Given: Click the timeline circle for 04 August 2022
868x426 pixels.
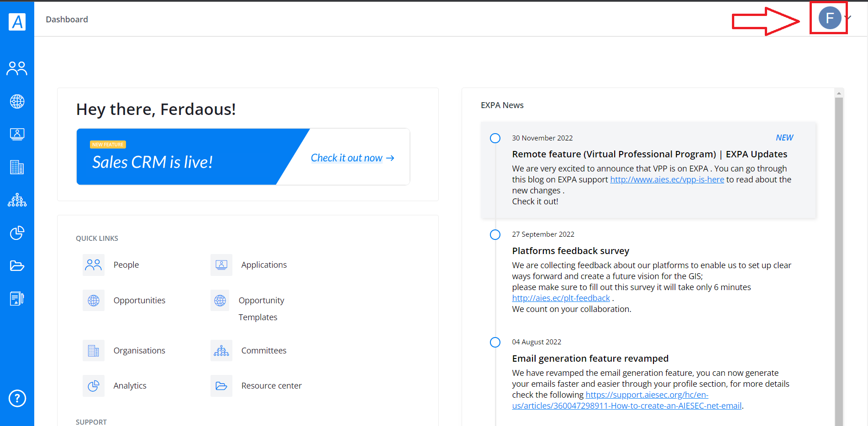Looking at the screenshot, I should click(495, 342).
